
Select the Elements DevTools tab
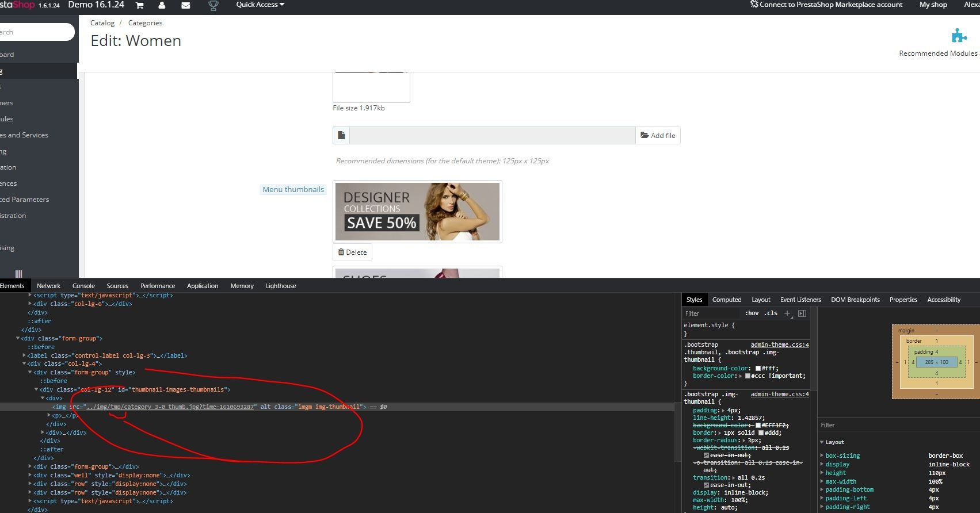[12, 286]
